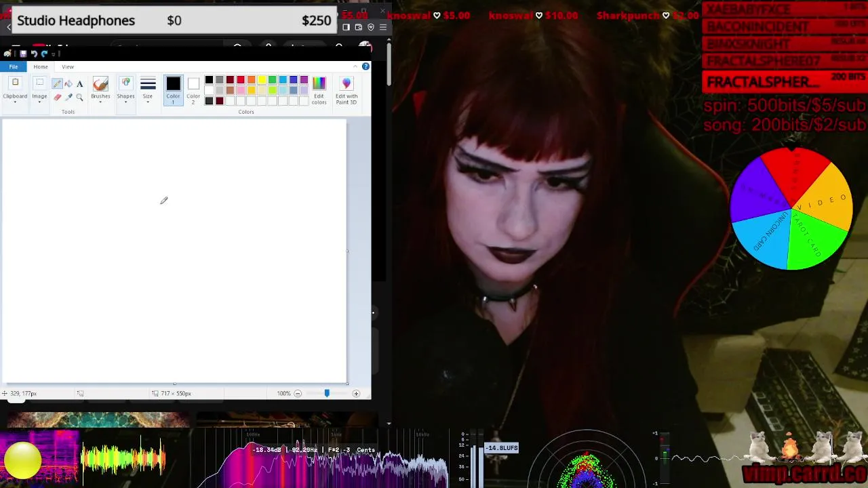Switch to the View tab

pyautogui.click(x=68, y=66)
